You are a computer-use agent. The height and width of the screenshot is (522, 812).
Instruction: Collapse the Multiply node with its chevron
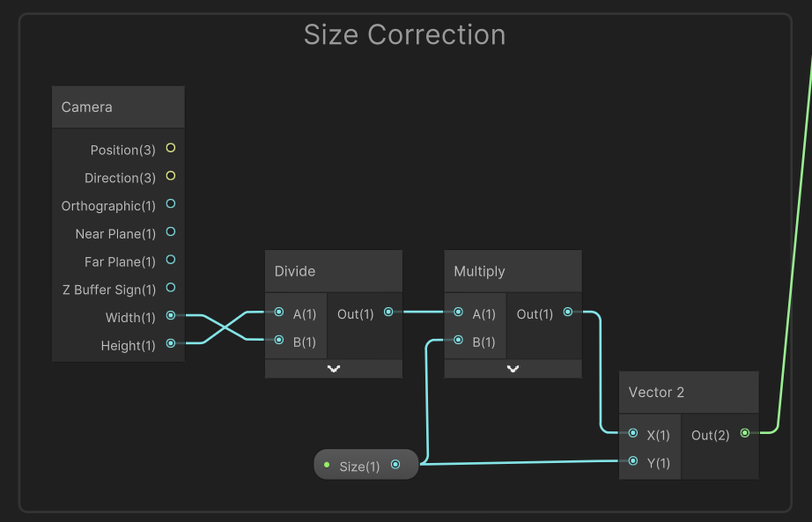(513, 369)
